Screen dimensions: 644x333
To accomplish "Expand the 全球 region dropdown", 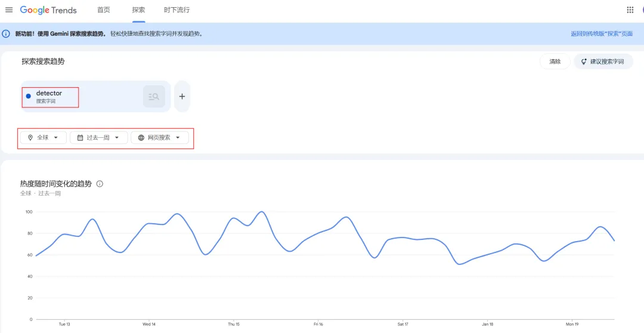I will [x=43, y=138].
